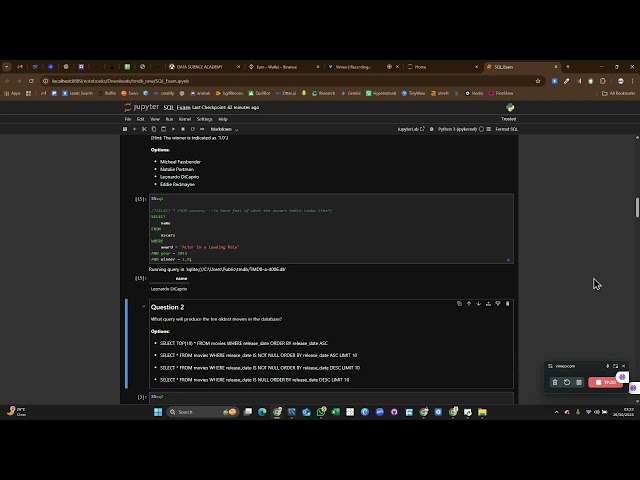
Task: Show hidden system tray icons chevron
Action: click(x=556, y=412)
